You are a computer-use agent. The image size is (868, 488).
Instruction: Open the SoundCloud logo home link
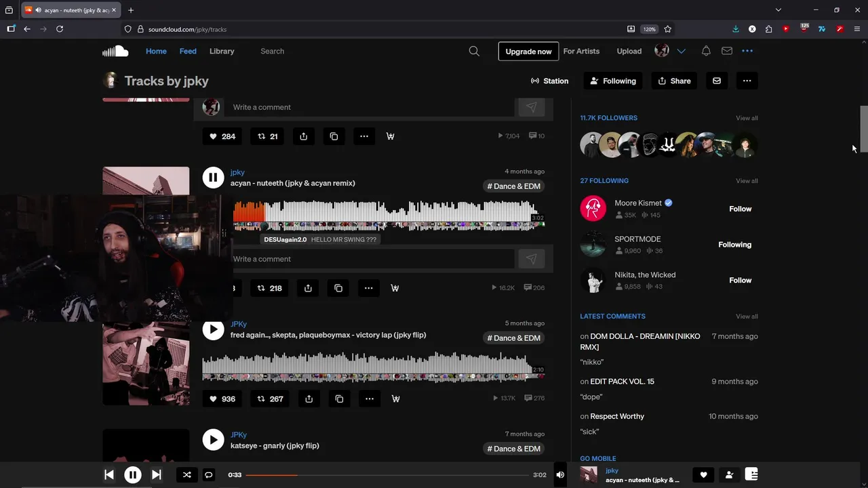(115, 51)
